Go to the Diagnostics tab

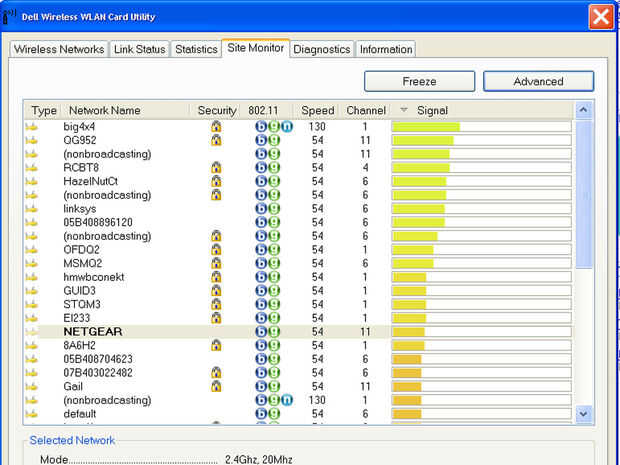pyautogui.click(x=322, y=49)
